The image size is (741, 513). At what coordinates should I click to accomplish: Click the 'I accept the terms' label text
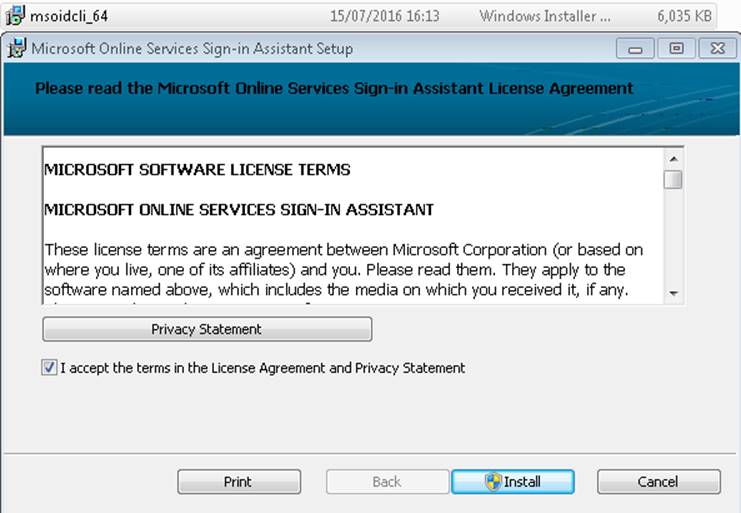pos(263,368)
